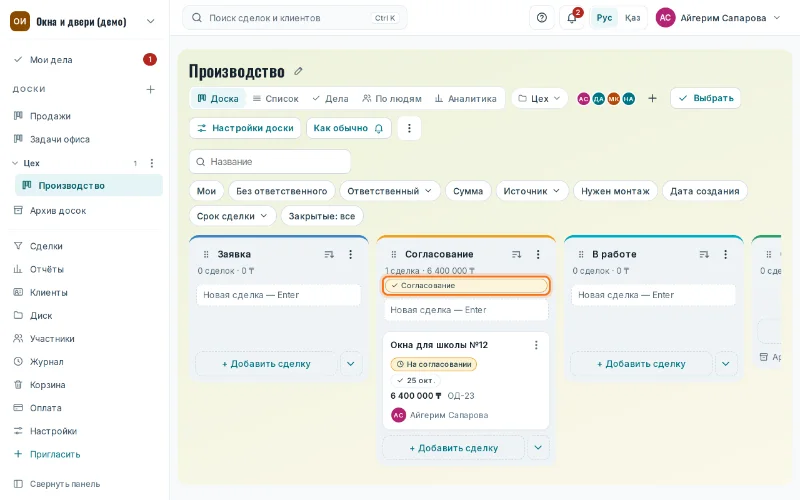Open Срок сделки filter dropdown
800x500 pixels.
232,216
